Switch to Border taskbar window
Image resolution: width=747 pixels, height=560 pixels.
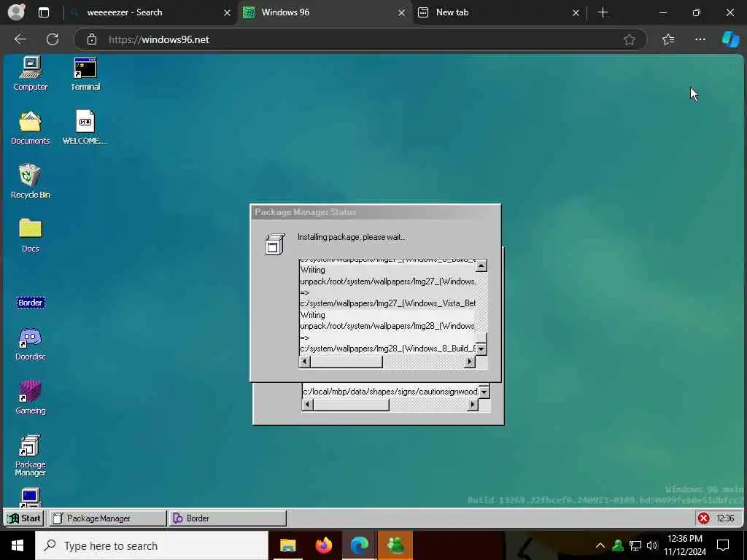[x=228, y=518]
